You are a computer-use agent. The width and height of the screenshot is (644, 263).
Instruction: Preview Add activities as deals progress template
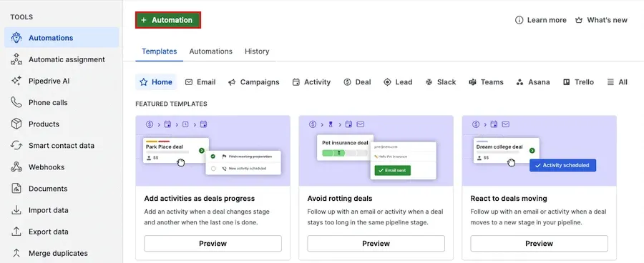[x=213, y=243]
